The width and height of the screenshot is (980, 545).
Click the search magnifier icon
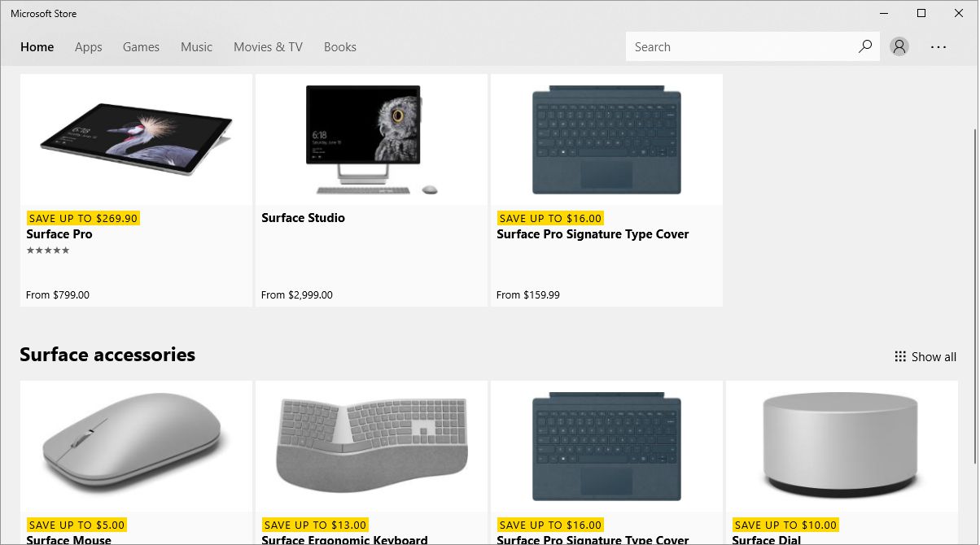click(x=864, y=46)
